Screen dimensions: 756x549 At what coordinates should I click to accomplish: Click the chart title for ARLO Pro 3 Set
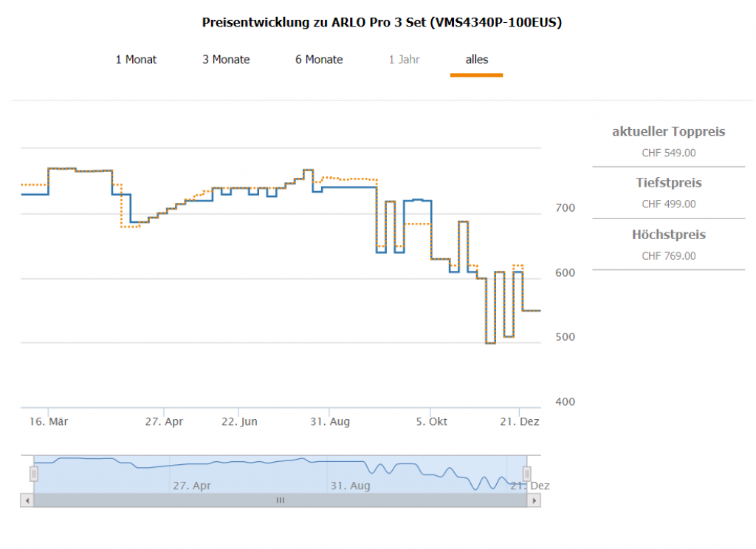tap(382, 23)
